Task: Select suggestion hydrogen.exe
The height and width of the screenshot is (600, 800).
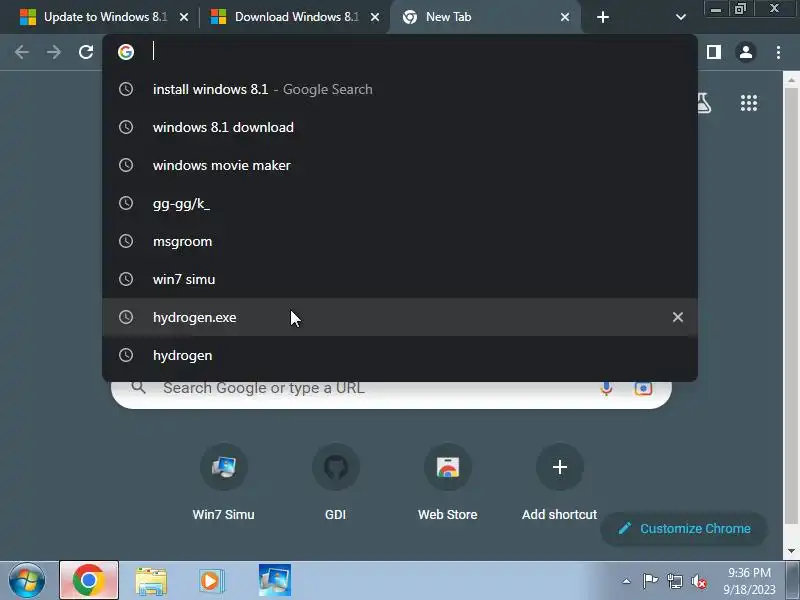Action: (x=399, y=317)
